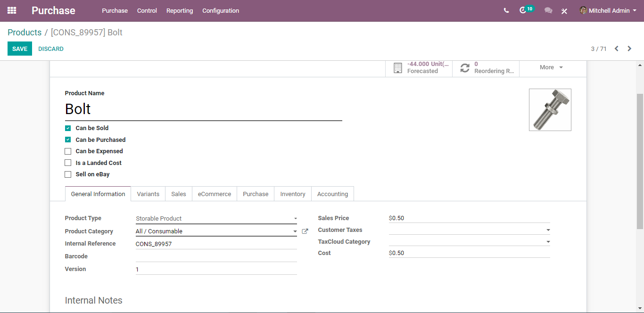Save the product with the SAVE button
Screen dimensions: 644x313
[20, 49]
